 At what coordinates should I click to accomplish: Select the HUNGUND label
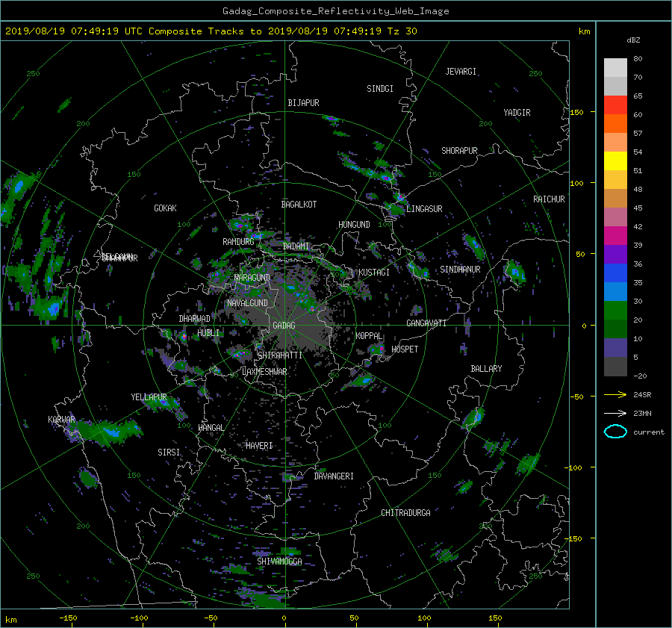point(354,225)
